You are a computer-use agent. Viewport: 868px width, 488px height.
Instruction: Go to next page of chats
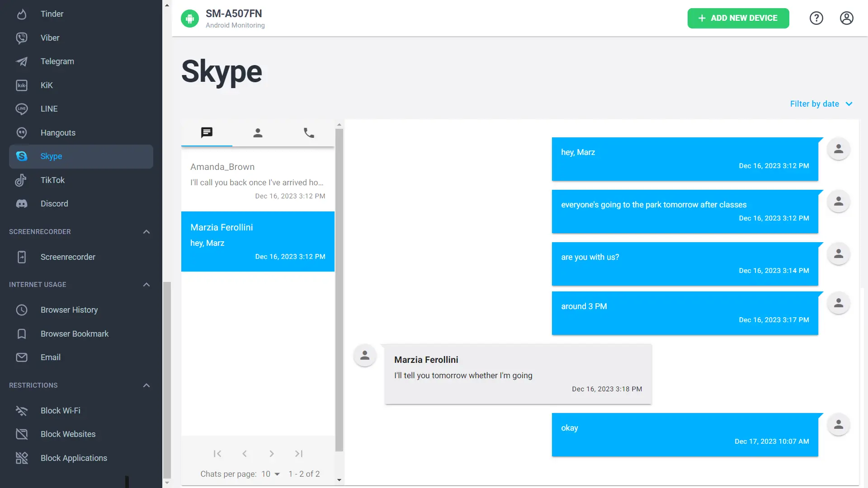coord(272,454)
